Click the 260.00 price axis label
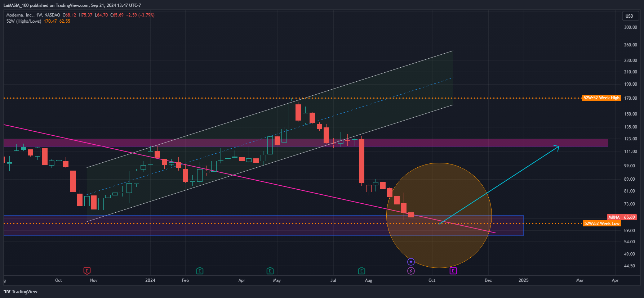 click(x=631, y=45)
